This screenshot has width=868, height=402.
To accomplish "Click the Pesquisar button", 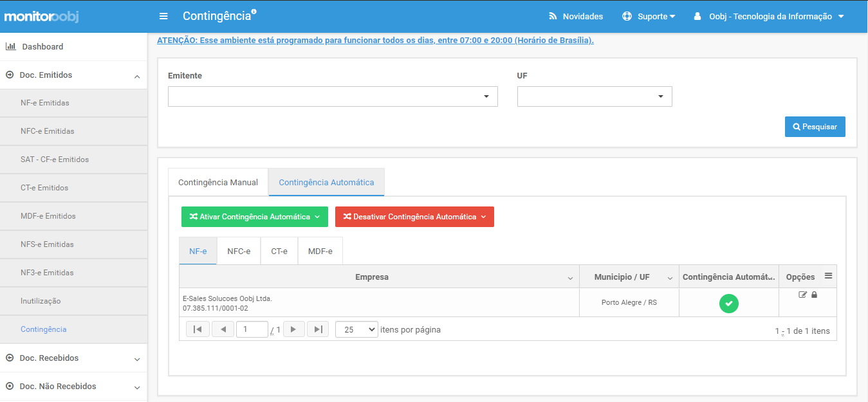I will [x=815, y=127].
